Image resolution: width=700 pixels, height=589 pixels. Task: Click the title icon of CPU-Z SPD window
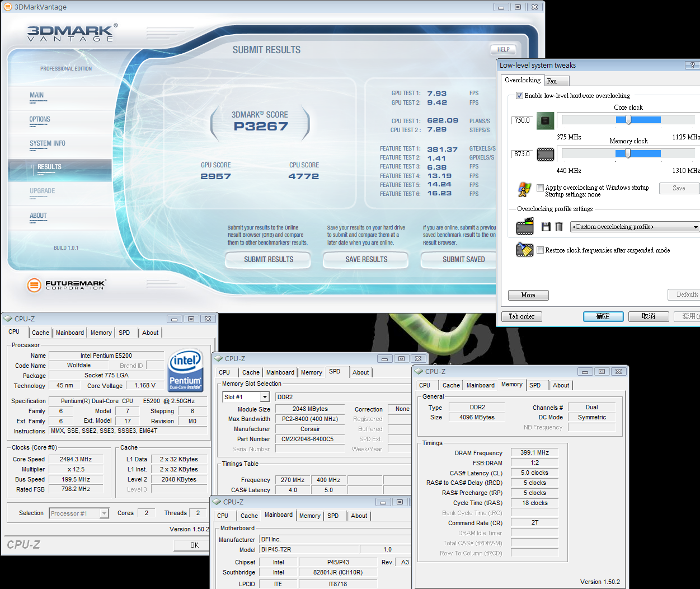click(218, 358)
